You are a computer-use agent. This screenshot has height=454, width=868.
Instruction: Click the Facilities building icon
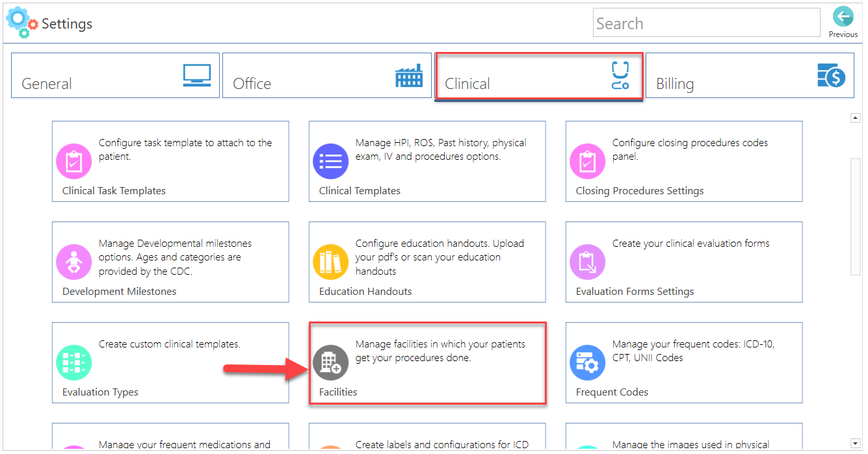coord(330,362)
